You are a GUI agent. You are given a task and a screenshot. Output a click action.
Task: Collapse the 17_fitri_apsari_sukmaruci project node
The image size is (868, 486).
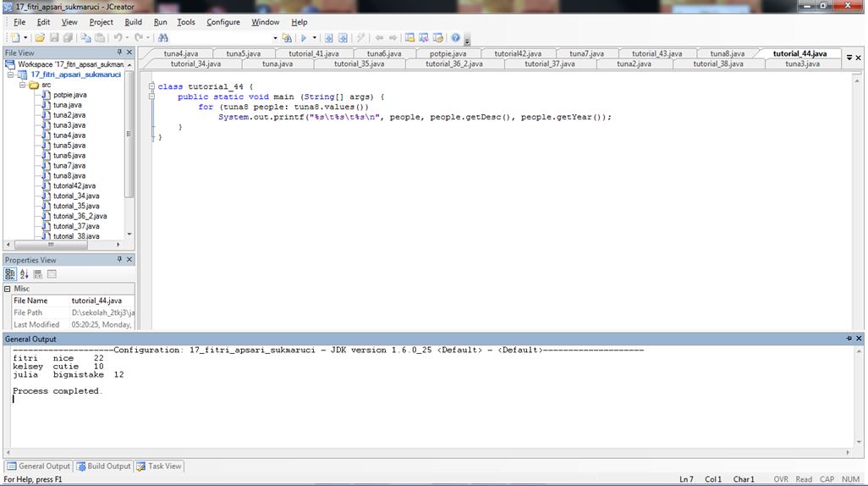[x=10, y=75]
